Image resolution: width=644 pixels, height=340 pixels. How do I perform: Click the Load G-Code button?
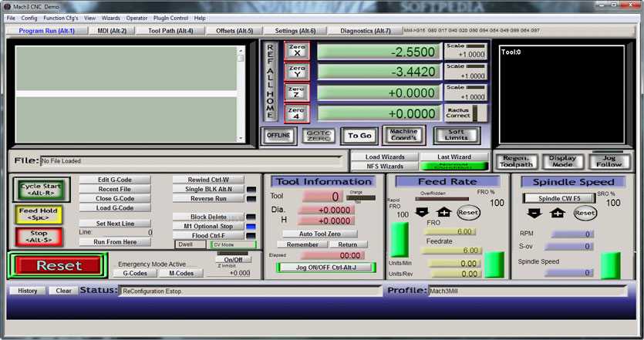tap(114, 207)
